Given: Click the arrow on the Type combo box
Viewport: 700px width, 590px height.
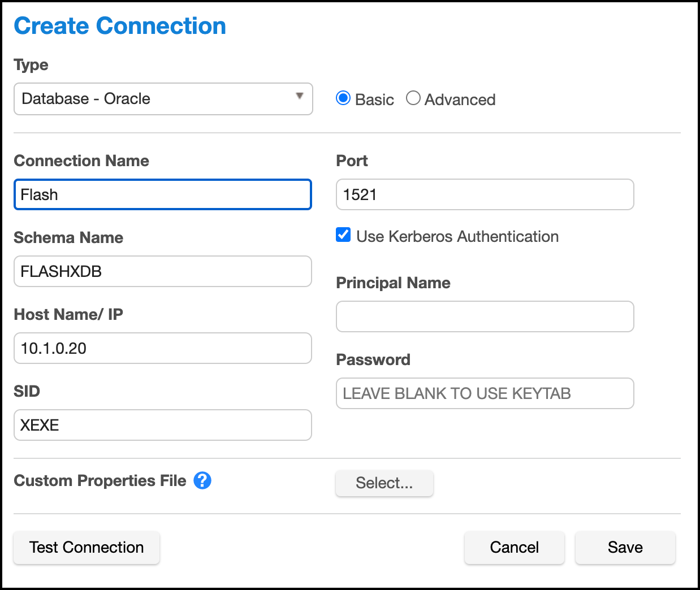Looking at the screenshot, I should (x=300, y=96).
